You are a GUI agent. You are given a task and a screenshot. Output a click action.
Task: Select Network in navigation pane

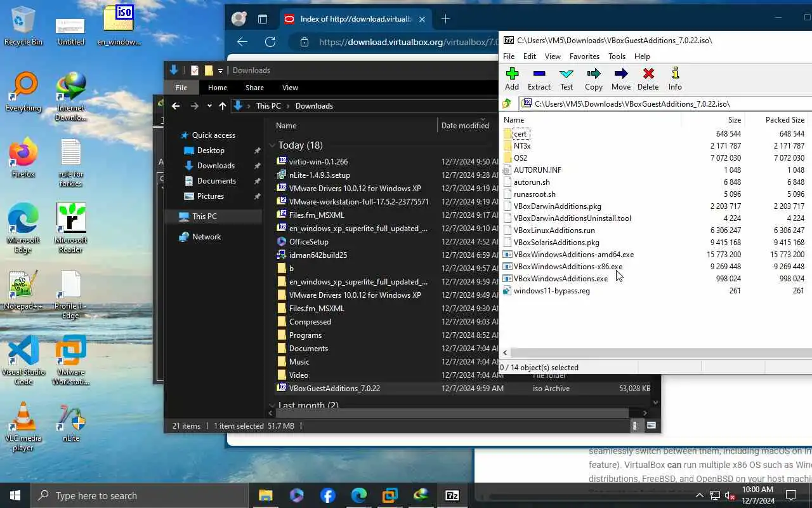206,237
